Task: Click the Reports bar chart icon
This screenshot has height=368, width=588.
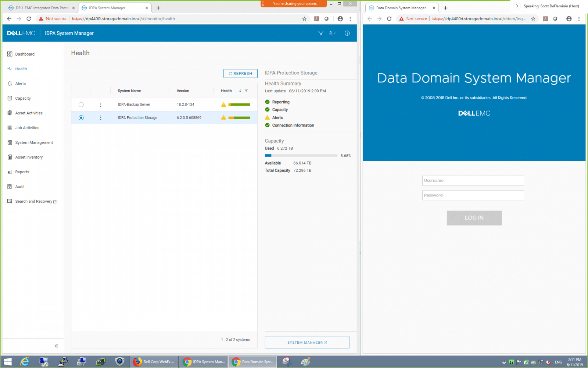Action: coord(10,172)
